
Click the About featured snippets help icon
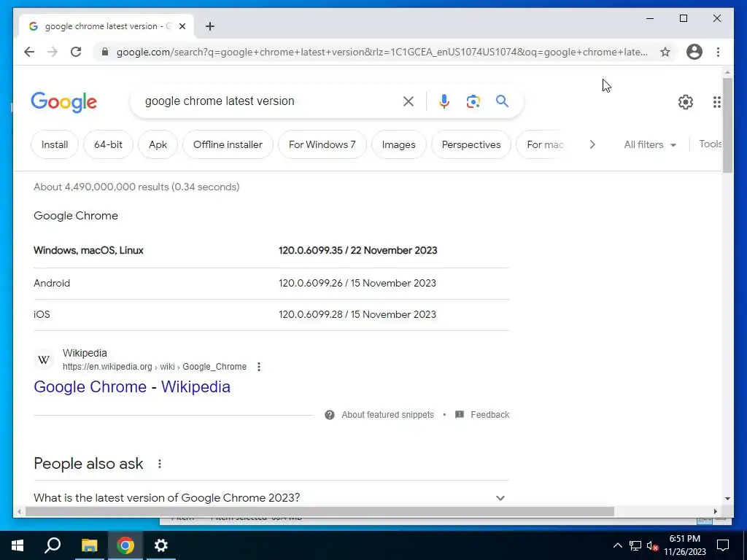pos(330,415)
